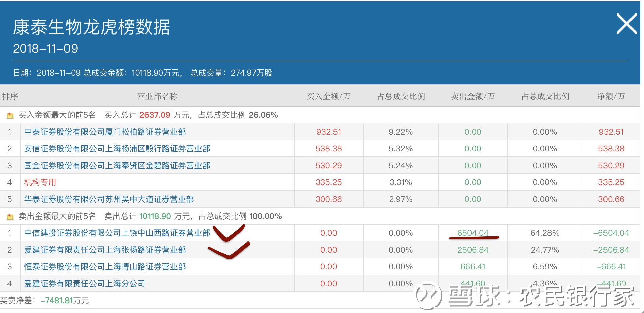Viewport: 644px width, 313px height.
Task: Click the 卖出金额/万 column header
Action: tap(473, 96)
